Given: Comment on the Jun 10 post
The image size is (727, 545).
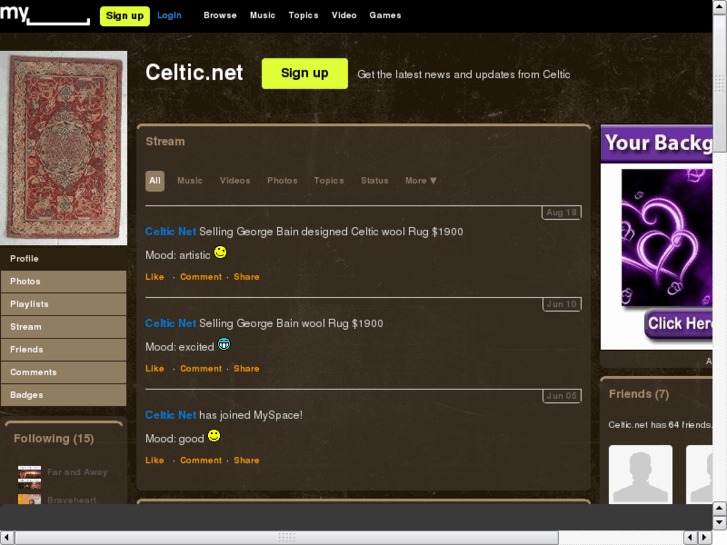Looking at the screenshot, I should pyautogui.click(x=201, y=369).
